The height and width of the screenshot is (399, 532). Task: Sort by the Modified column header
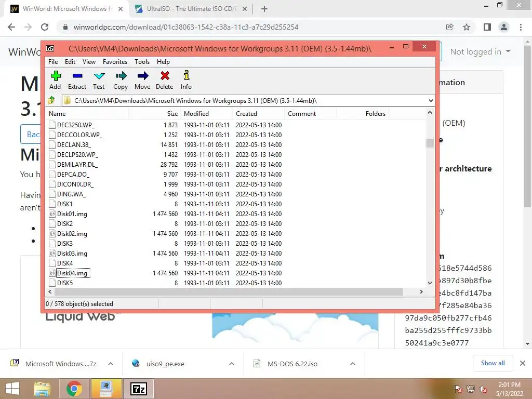(206, 114)
